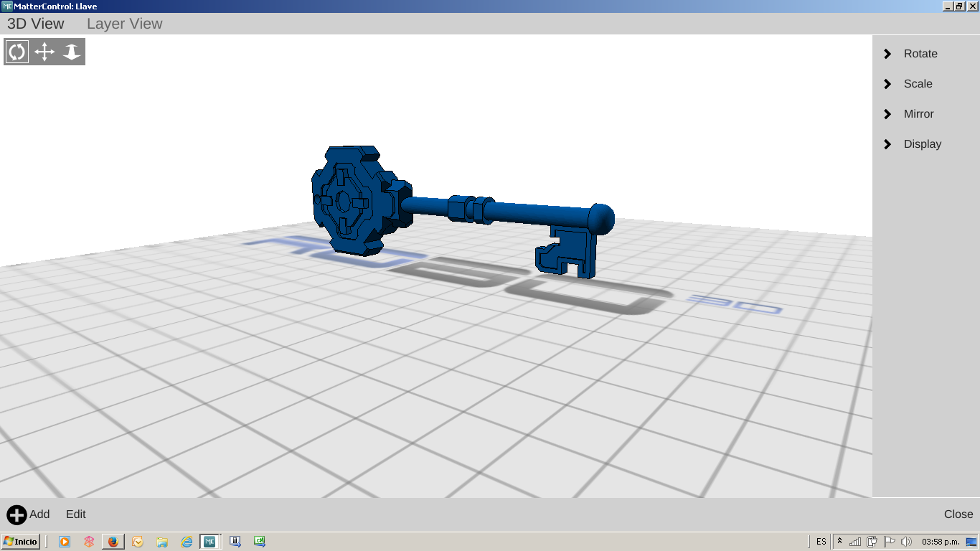Click MatterControl taskbar button
Viewport: 980px width, 551px height.
tap(209, 542)
